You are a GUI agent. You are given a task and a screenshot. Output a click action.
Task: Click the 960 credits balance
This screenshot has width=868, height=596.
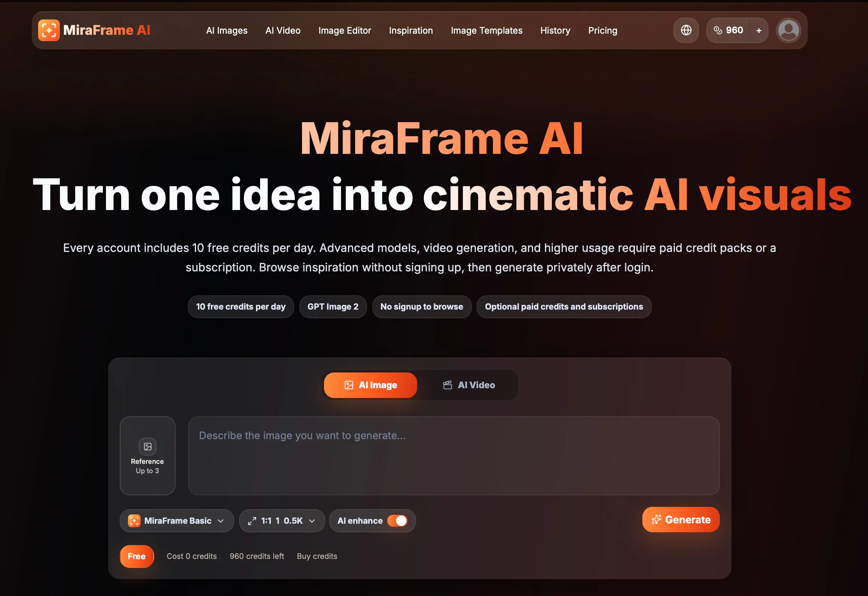point(728,30)
